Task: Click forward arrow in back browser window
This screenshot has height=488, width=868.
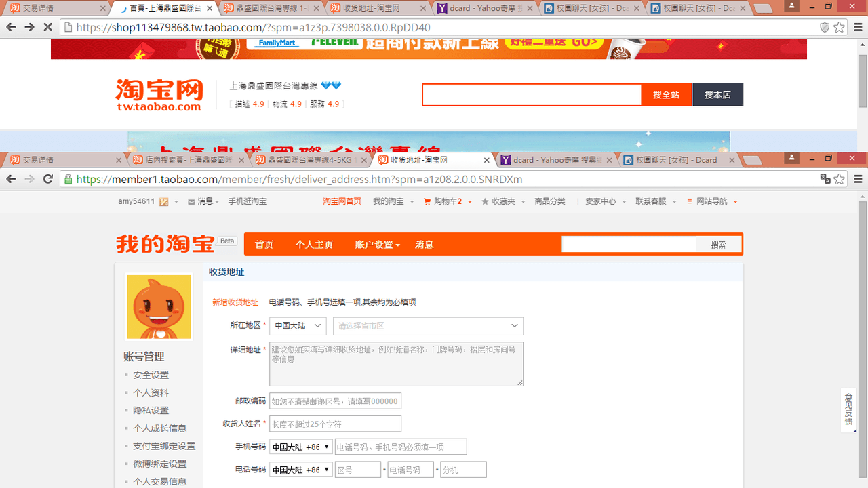Action: point(29,27)
